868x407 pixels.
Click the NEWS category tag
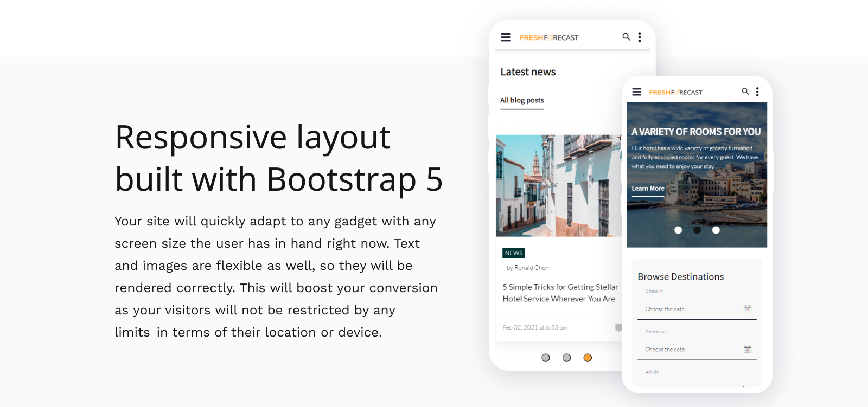click(514, 253)
